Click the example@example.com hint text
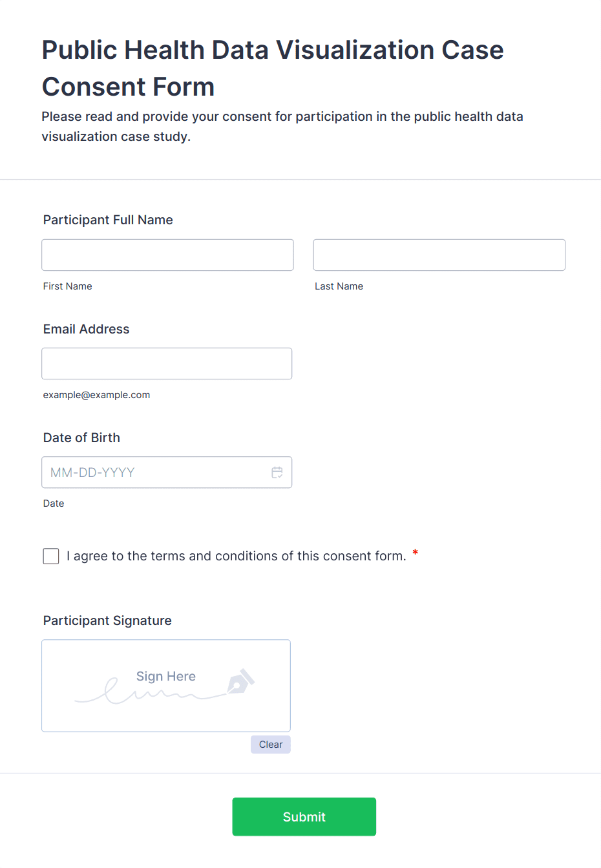 [96, 395]
